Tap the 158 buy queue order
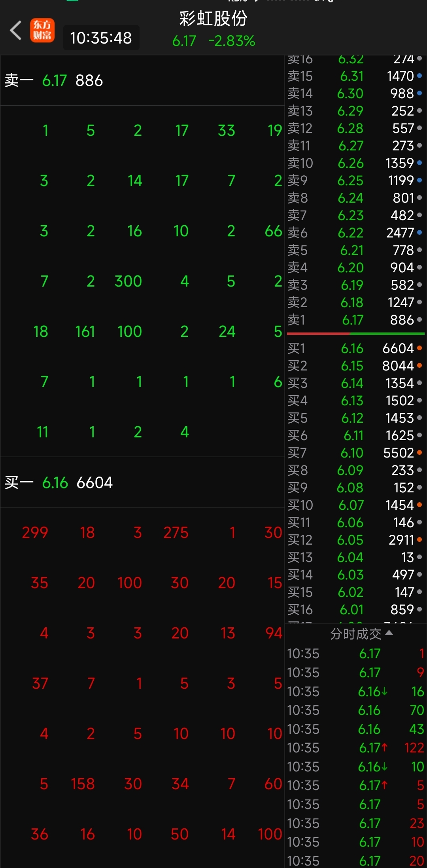Screen dimensions: 427x868 click(x=83, y=784)
